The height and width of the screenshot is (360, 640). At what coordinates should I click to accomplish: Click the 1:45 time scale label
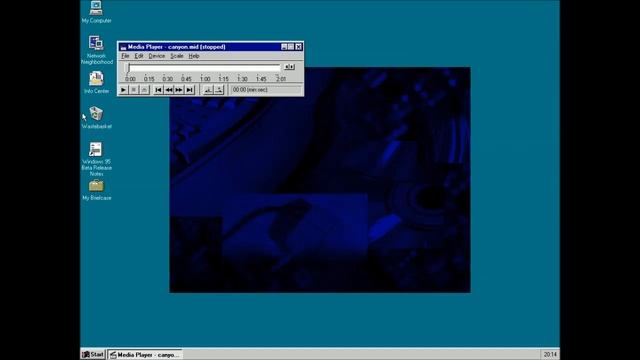coord(261,79)
